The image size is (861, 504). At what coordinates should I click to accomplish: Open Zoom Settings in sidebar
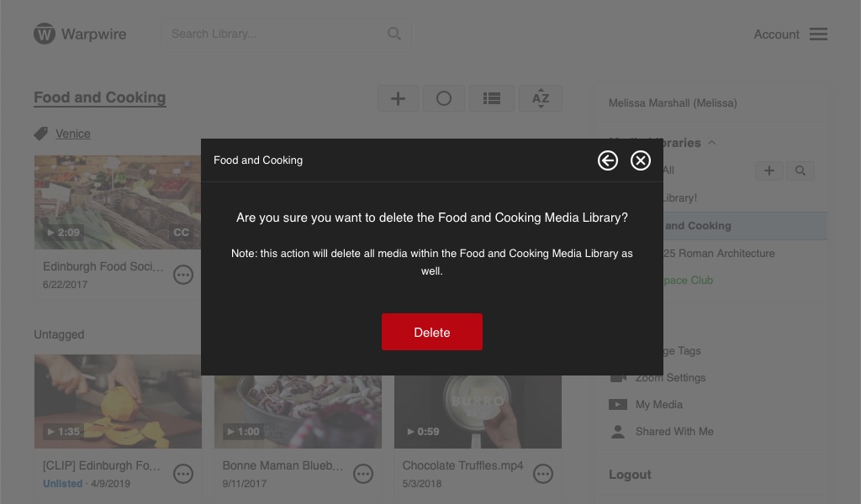[x=670, y=378]
